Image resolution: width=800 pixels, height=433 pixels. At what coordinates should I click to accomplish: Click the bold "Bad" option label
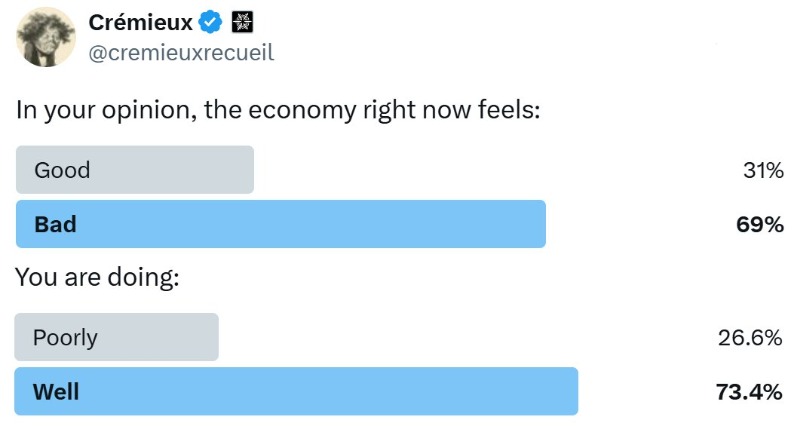coord(55,224)
